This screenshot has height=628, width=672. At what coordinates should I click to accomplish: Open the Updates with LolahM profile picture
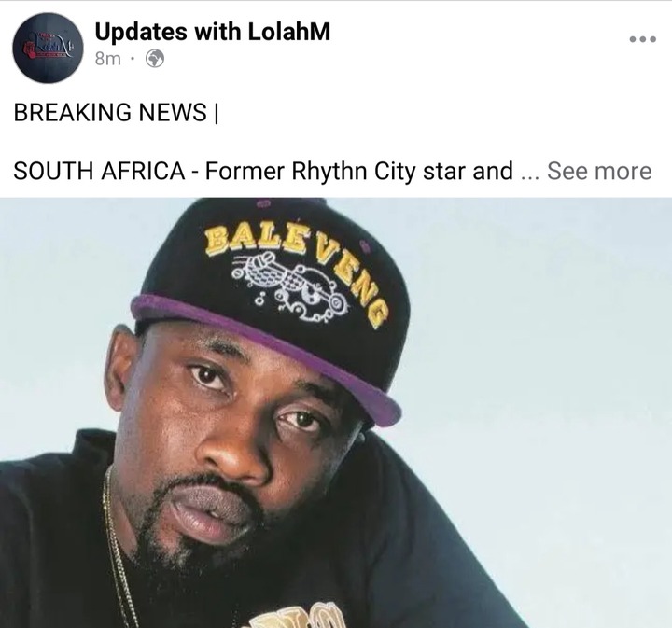point(48,48)
